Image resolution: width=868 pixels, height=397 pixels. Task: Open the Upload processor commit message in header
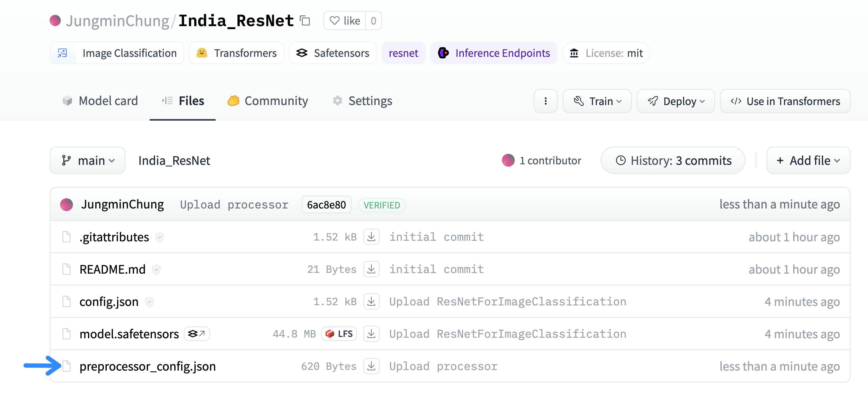[x=234, y=205]
